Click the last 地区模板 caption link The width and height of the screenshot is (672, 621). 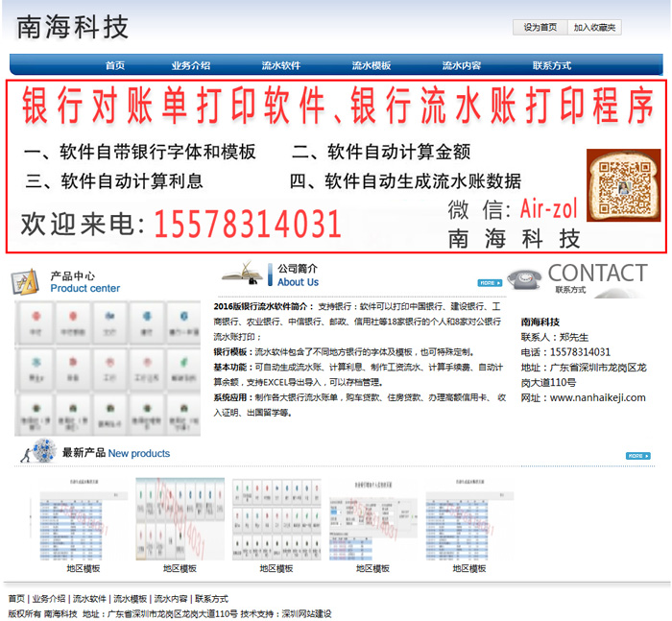click(469, 569)
